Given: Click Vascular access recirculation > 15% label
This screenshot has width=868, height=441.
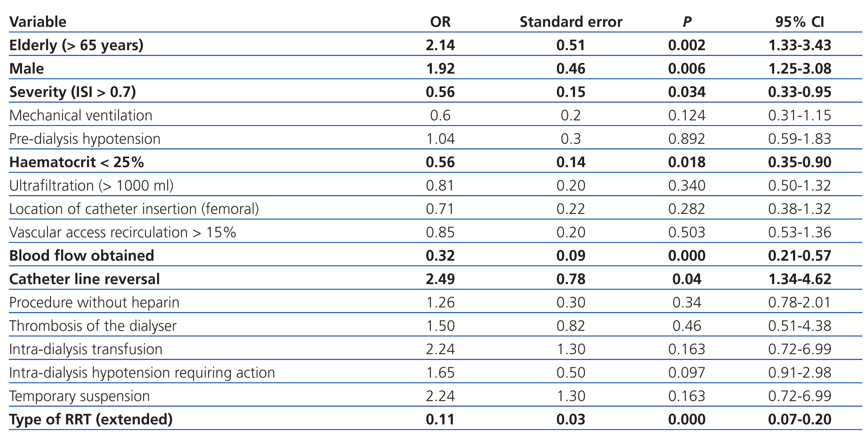Looking at the screenshot, I should (122, 232).
